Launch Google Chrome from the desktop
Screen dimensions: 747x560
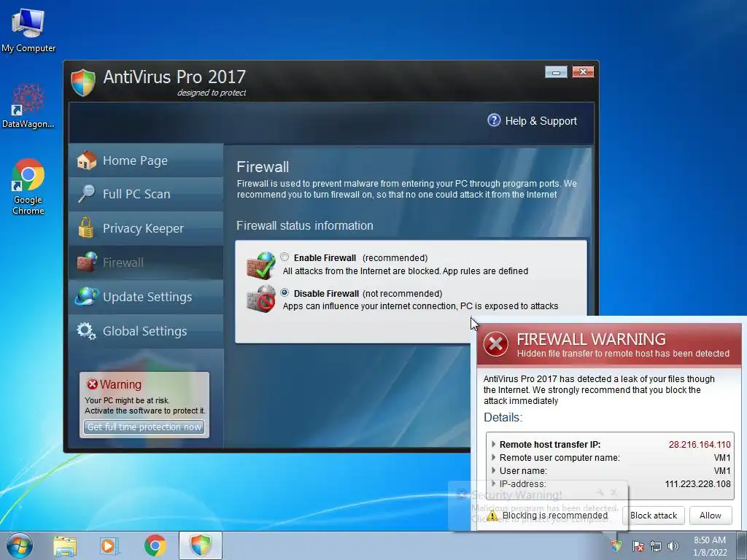(x=28, y=187)
